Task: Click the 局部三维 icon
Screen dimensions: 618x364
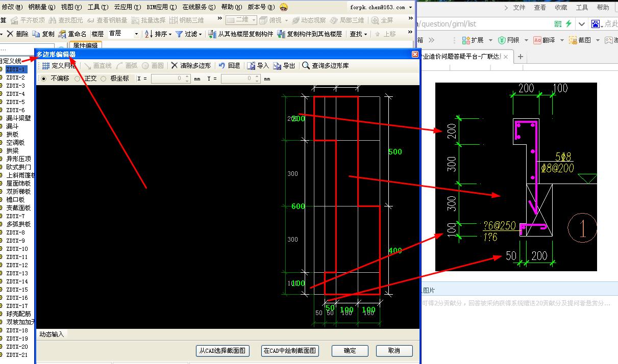Action: (334, 20)
